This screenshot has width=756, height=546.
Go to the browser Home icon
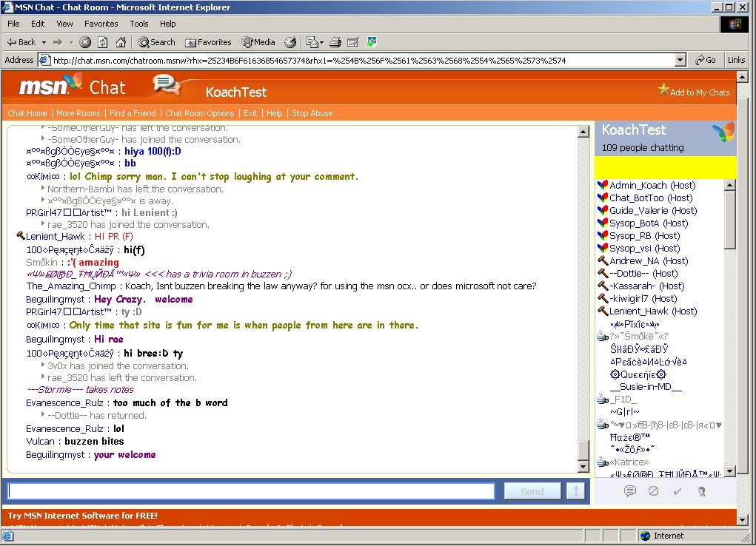[x=120, y=42]
